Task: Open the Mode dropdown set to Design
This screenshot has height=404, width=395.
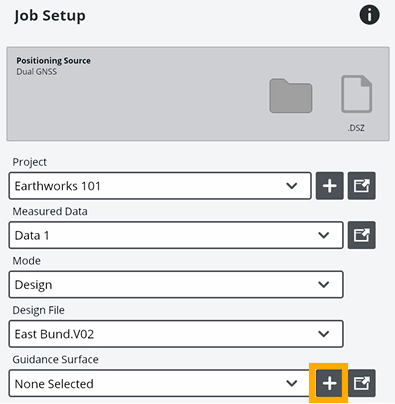Action: [176, 284]
